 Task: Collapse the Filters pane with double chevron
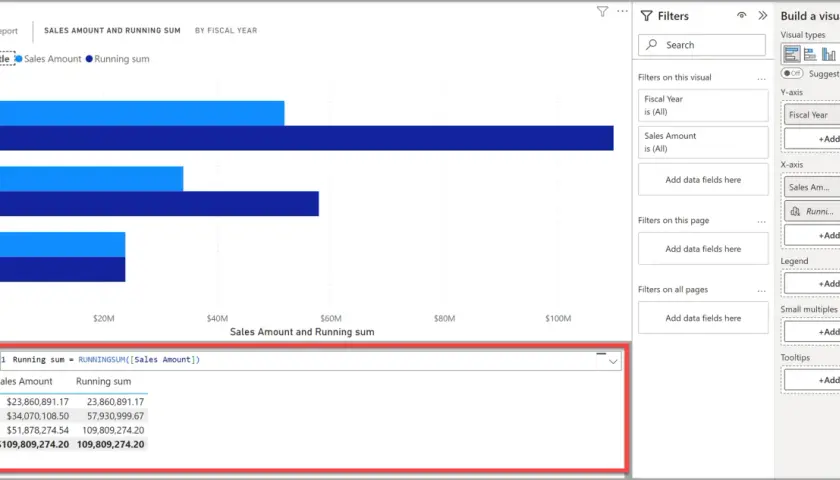coord(762,16)
